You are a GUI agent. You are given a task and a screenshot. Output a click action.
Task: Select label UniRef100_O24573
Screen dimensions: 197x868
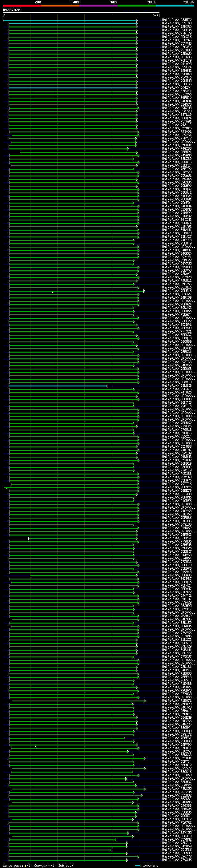click(x=177, y=104)
